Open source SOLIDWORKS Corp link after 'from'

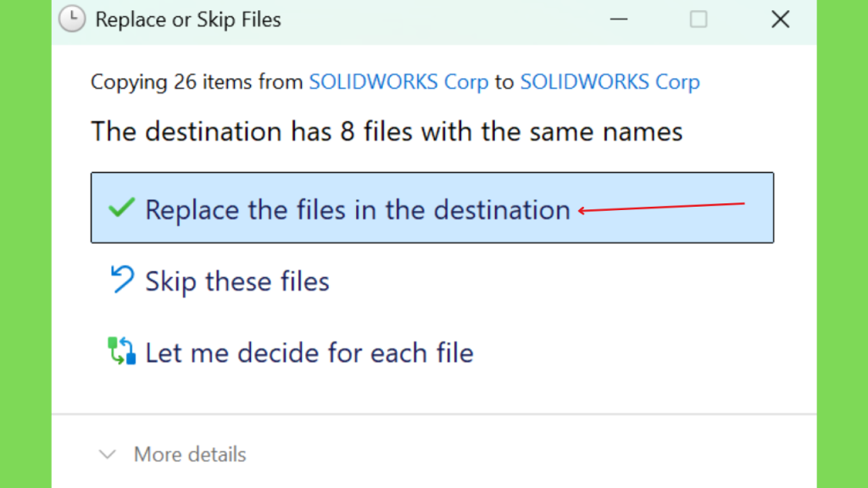tap(398, 82)
